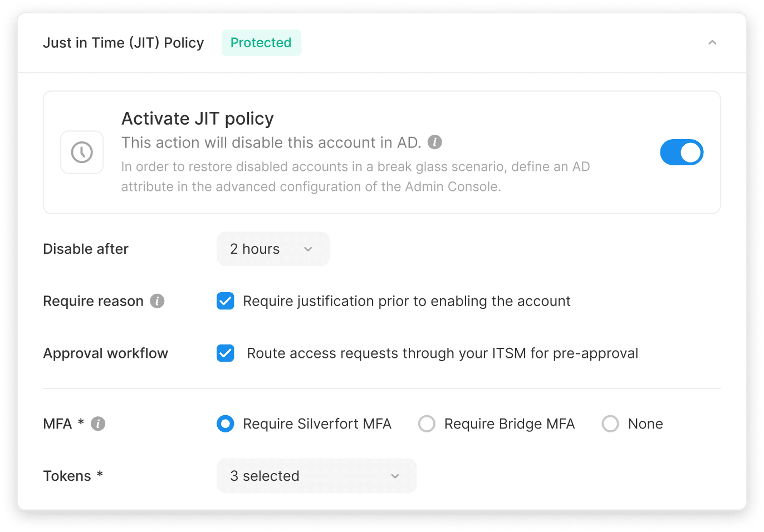Viewport: 764px width, 532px height.
Task: Click info icon next to AD disable message
Action: click(435, 142)
